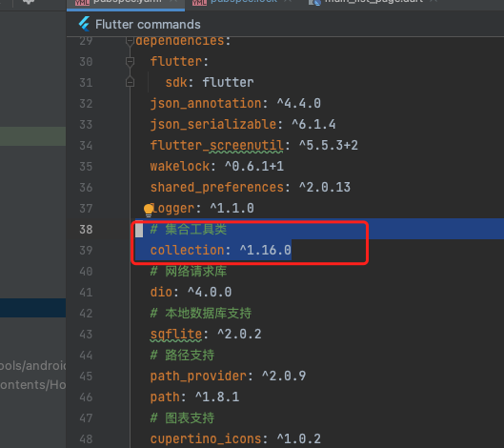Select the pubspec.yaml tab

(127, 2)
